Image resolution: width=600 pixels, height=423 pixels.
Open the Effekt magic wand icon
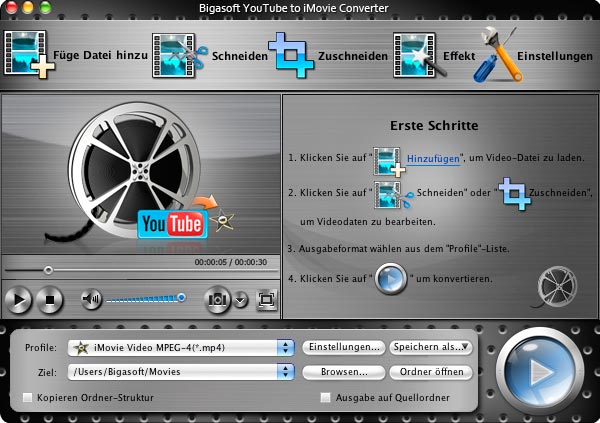click(x=419, y=56)
